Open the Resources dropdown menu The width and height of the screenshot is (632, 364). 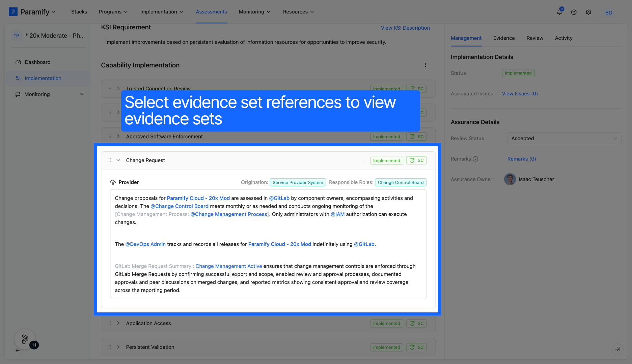(298, 12)
